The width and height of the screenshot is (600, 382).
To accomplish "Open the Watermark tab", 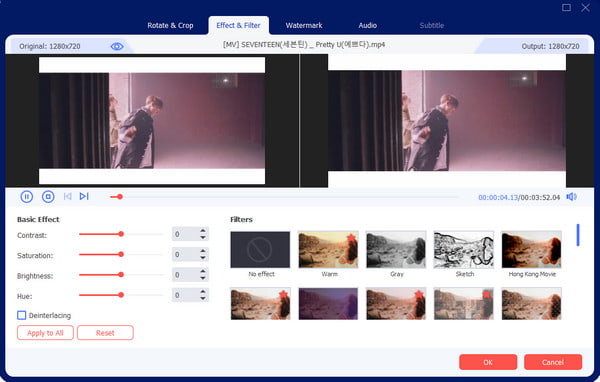I will tap(304, 26).
